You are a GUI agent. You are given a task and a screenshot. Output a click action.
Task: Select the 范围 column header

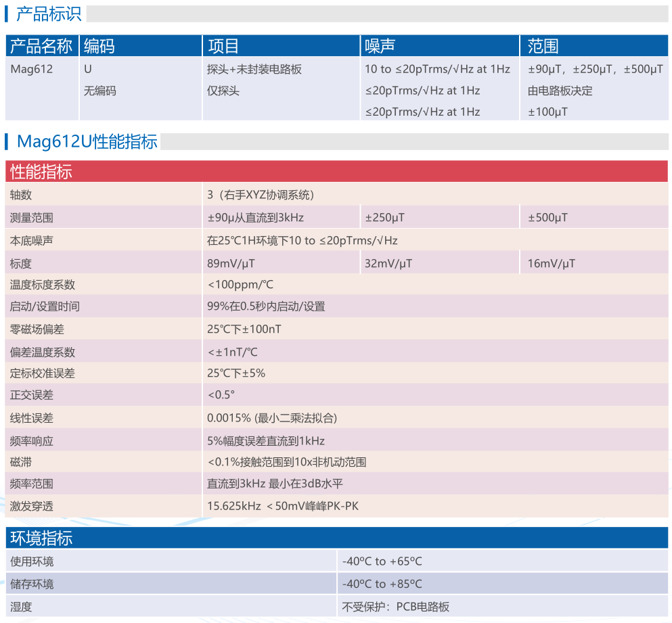(594, 46)
